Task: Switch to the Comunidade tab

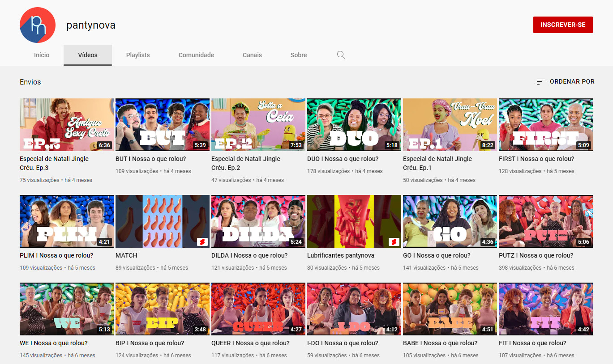Action: coord(196,55)
